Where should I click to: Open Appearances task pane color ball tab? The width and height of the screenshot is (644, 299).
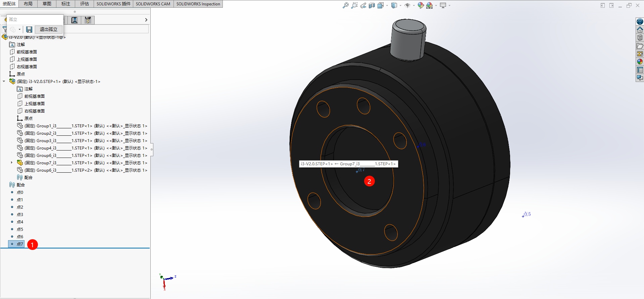[640, 62]
